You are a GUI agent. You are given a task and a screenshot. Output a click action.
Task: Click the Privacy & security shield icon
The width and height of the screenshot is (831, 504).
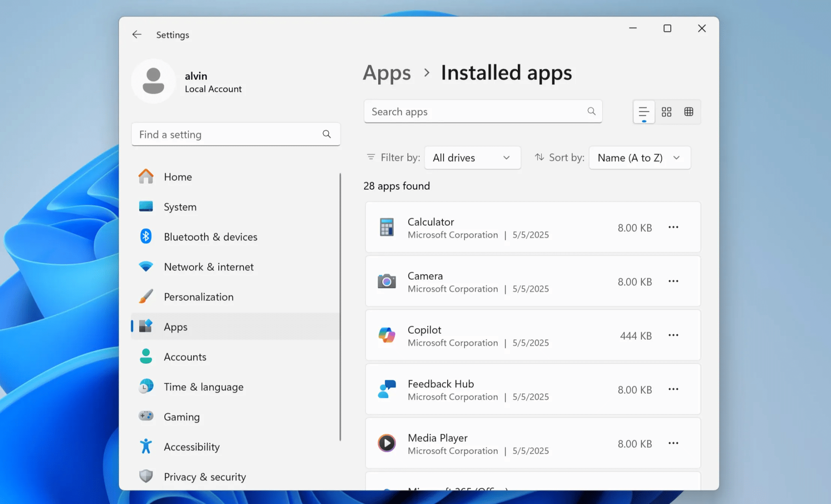tap(146, 476)
